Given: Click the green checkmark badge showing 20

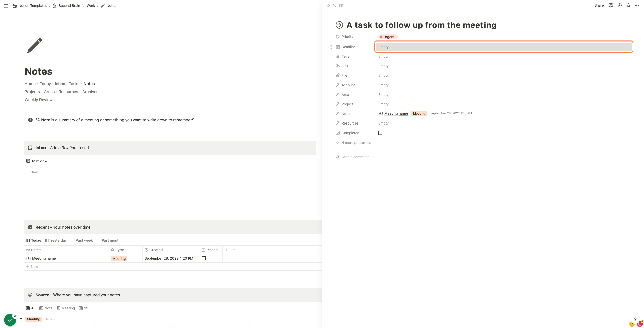Looking at the screenshot, I should [x=10, y=320].
